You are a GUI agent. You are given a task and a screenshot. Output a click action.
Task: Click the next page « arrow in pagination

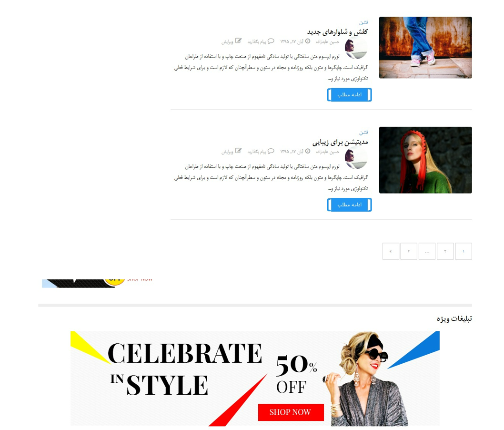(391, 251)
